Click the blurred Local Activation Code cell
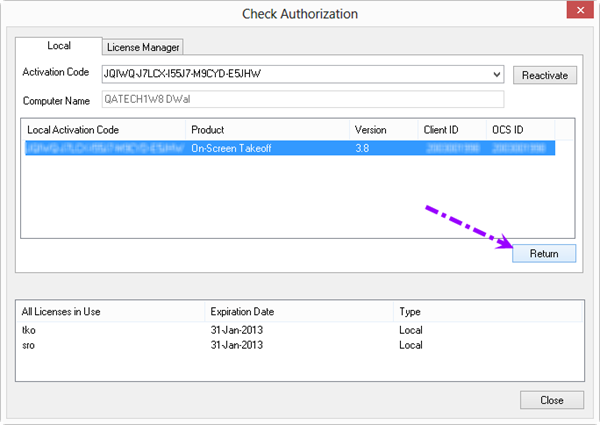Image resolution: width=600 pixels, height=425 pixels. pyautogui.click(x=105, y=148)
